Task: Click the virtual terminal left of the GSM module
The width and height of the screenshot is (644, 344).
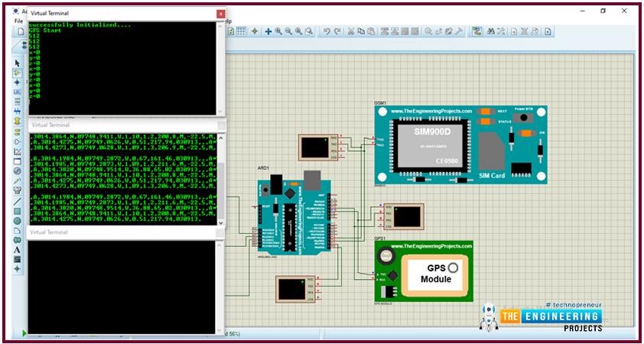Action: (319, 148)
